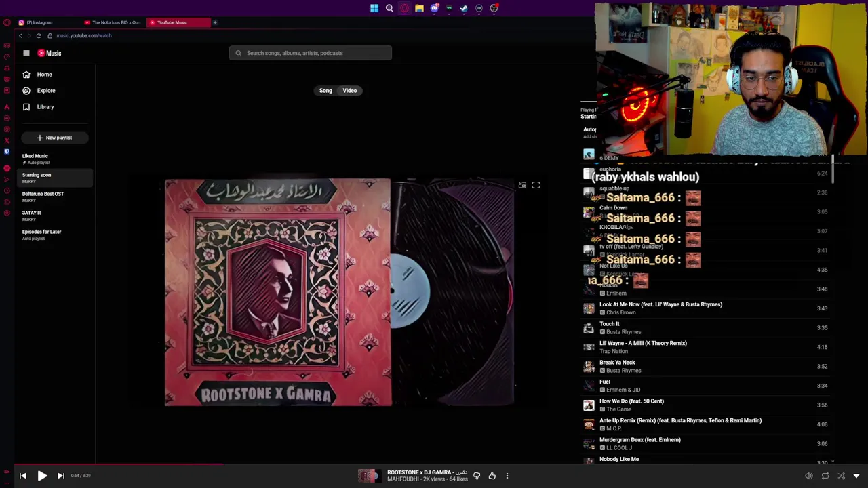Click the ROOTSTONE X GAMRA album art video

pos(339,292)
